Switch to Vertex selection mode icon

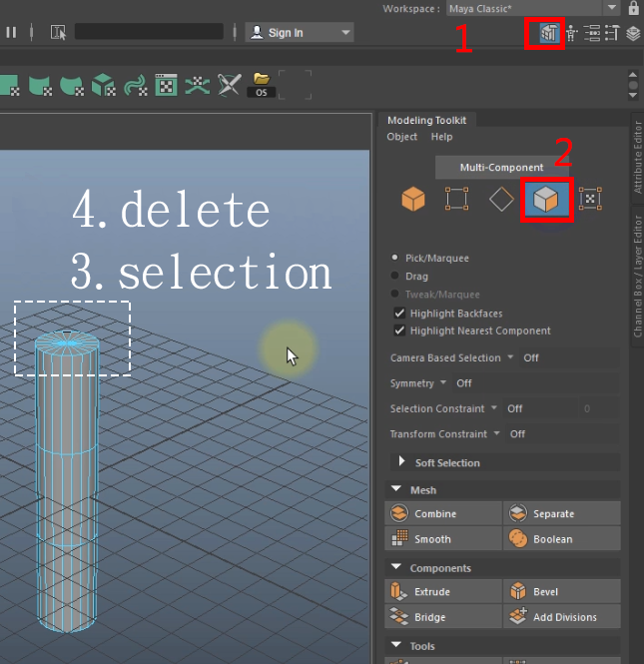pyautogui.click(x=456, y=200)
